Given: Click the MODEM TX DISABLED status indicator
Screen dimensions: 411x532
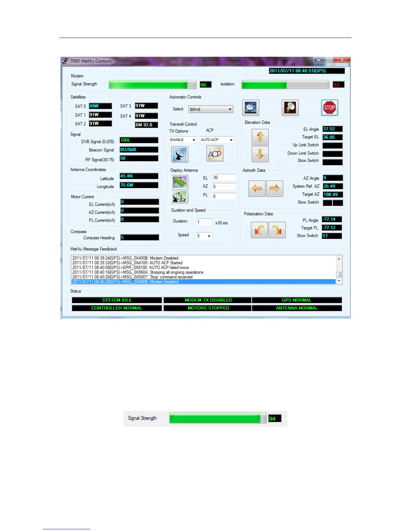Looking at the screenshot, I should tap(208, 300).
